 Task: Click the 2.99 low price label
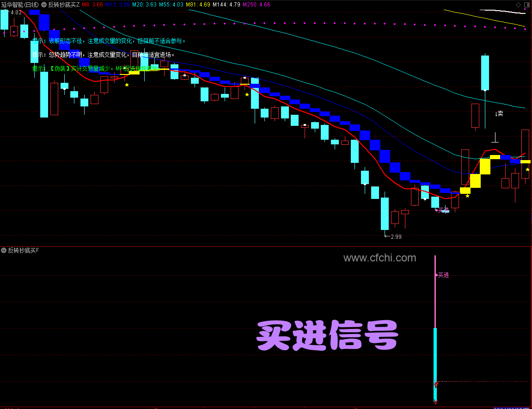point(396,237)
